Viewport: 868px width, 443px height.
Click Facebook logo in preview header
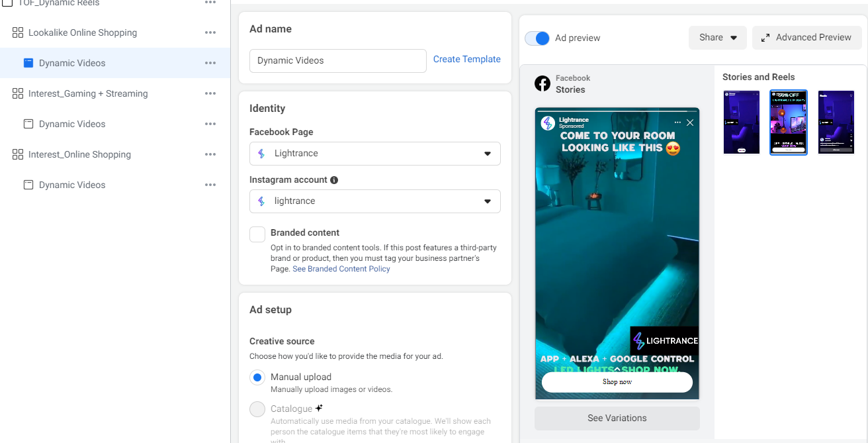click(542, 83)
